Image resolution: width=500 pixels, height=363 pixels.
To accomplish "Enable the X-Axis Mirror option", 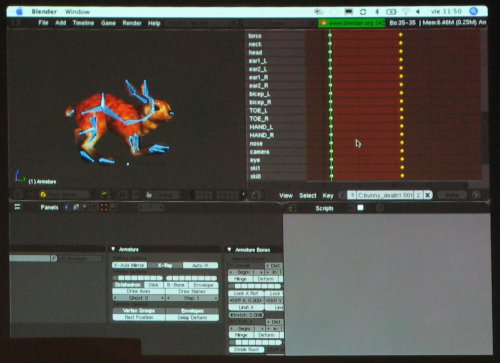I will click(x=130, y=265).
